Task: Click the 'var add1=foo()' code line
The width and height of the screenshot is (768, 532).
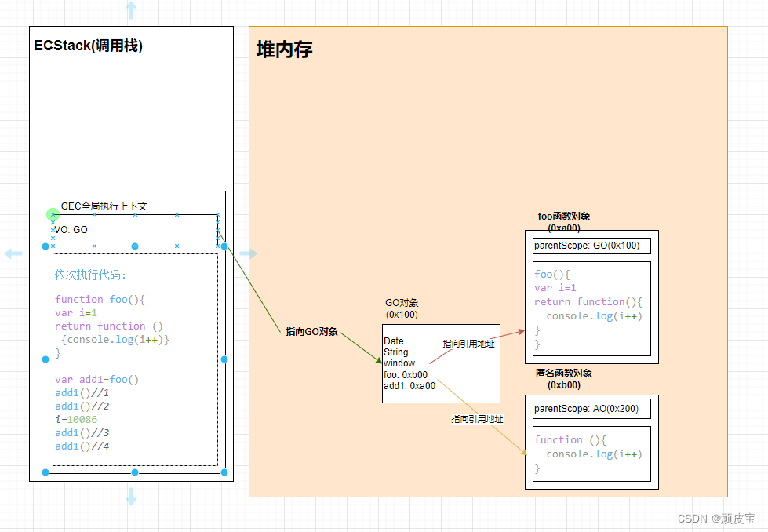Action: [97, 380]
